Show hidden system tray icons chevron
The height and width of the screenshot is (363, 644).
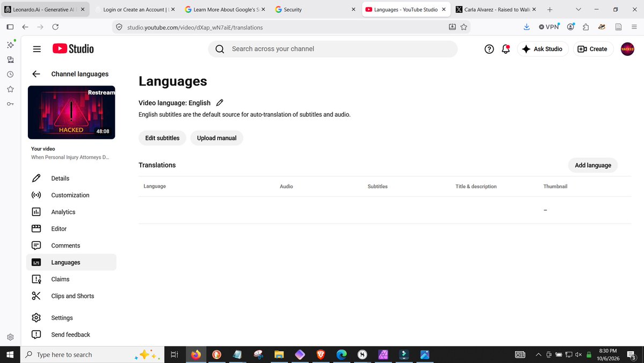[x=538, y=355]
